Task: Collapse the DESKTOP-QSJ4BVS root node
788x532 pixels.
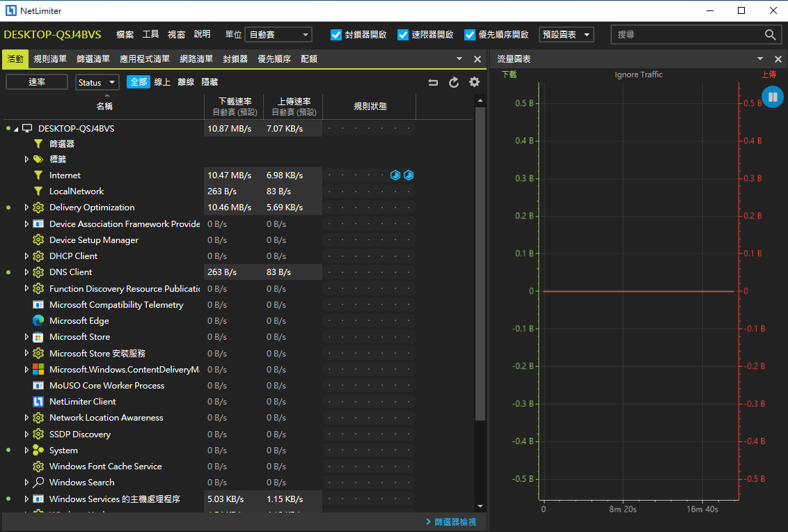Action: pos(16,130)
